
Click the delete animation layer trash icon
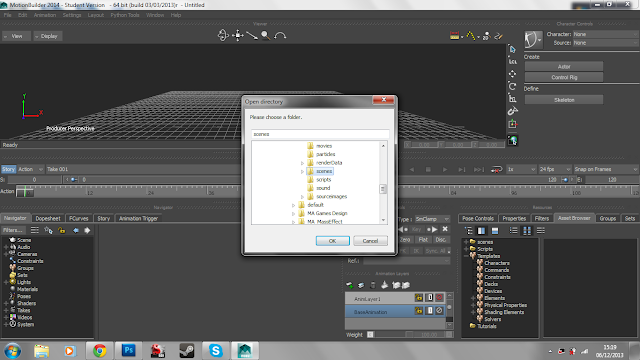(373, 285)
